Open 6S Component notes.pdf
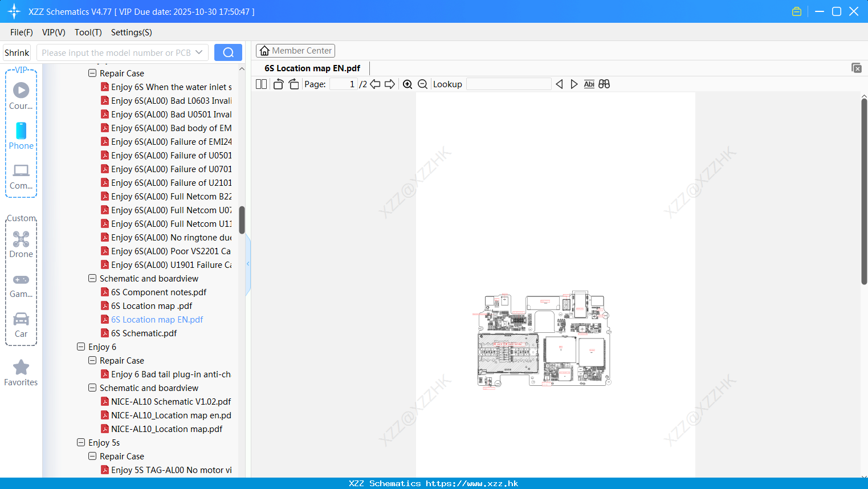 click(x=154, y=292)
